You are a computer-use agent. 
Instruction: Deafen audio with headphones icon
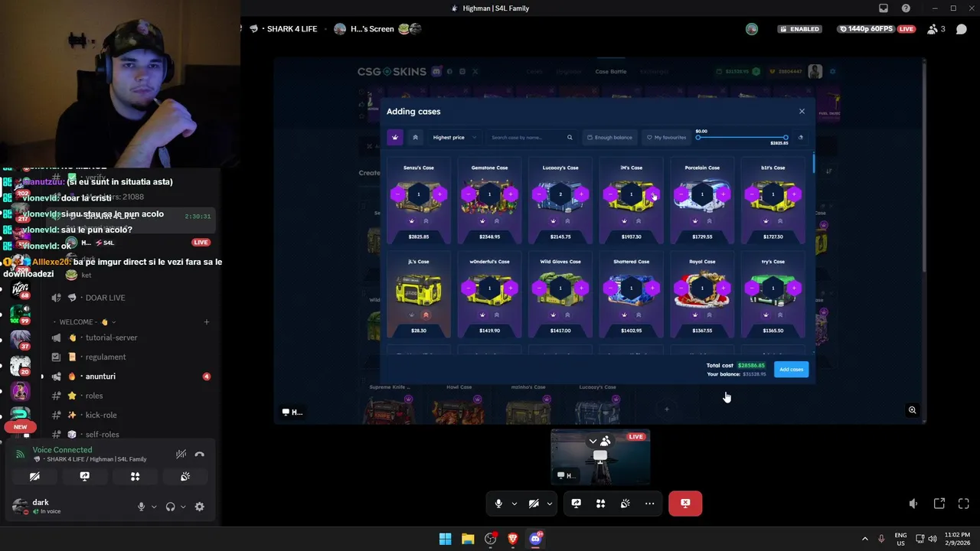pyautogui.click(x=170, y=507)
